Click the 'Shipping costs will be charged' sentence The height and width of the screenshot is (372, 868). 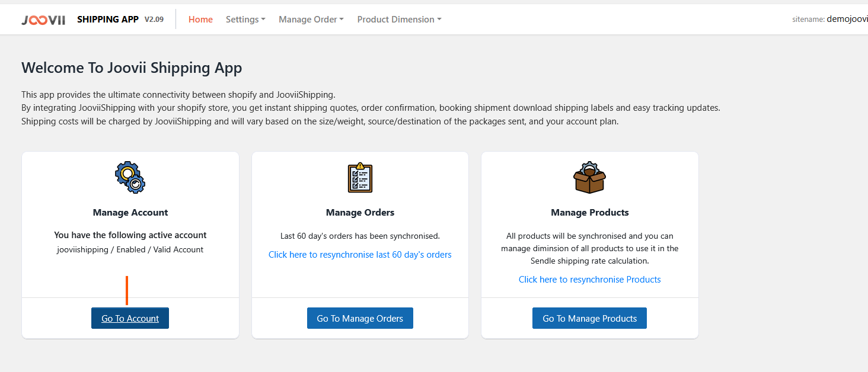(320, 121)
